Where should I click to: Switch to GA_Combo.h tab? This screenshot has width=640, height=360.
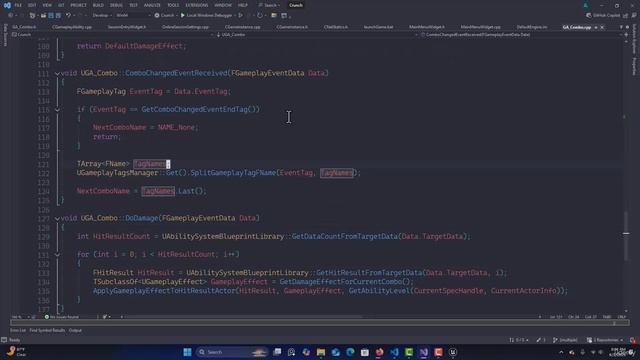pyautogui.click(x=24, y=27)
